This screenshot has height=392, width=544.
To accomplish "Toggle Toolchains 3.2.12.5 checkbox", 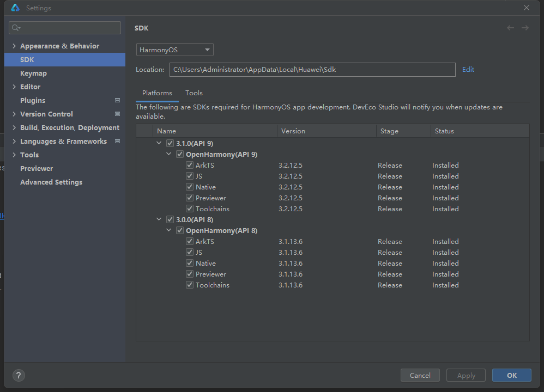I will 190,209.
